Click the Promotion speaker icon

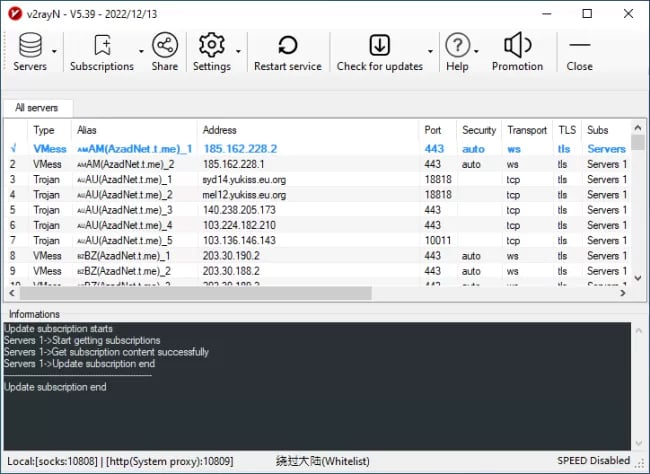517,45
